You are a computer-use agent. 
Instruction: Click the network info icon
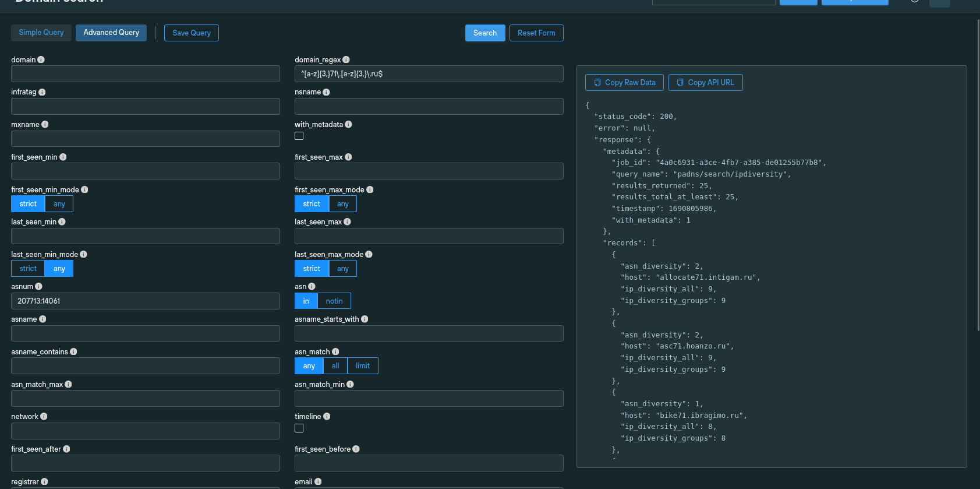click(44, 416)
